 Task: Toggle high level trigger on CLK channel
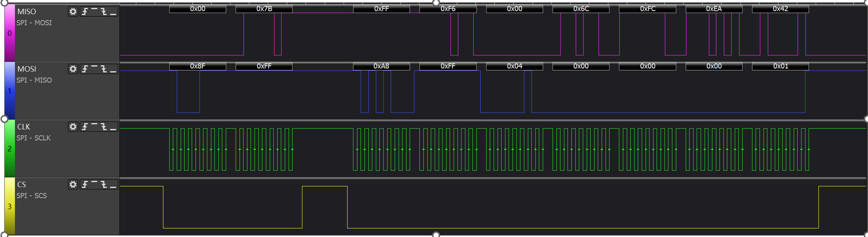tap(94, 127)
